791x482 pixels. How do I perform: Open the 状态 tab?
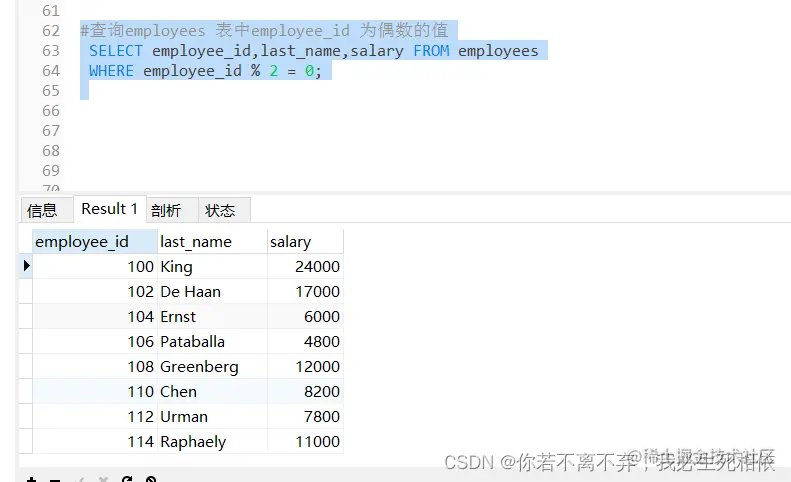224,210
